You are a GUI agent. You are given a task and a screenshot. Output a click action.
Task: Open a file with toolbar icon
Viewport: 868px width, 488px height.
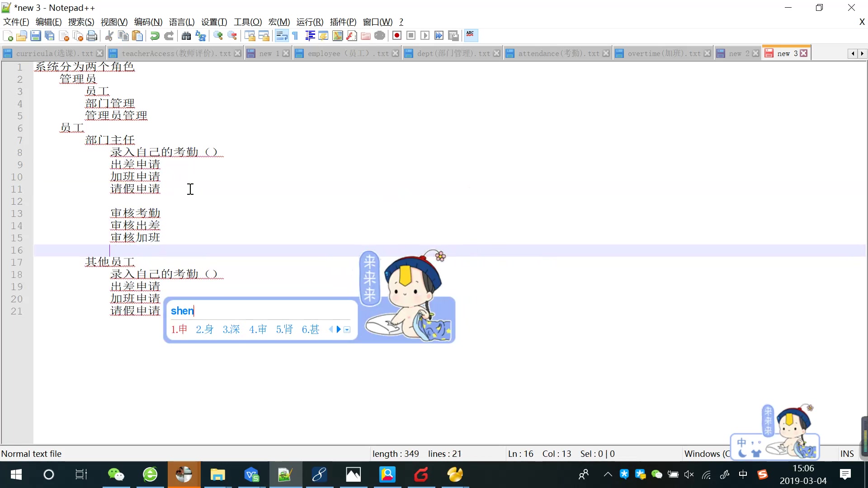(x=21, y=36)
